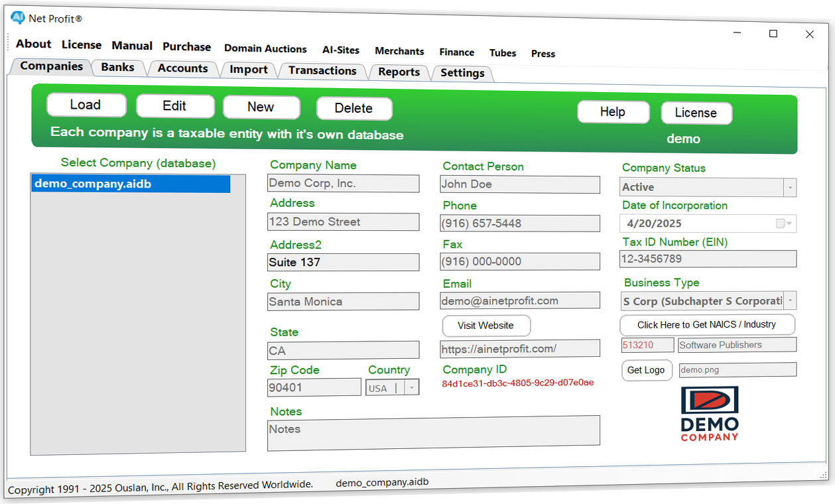Expand the Company Status dropdown

790,188
